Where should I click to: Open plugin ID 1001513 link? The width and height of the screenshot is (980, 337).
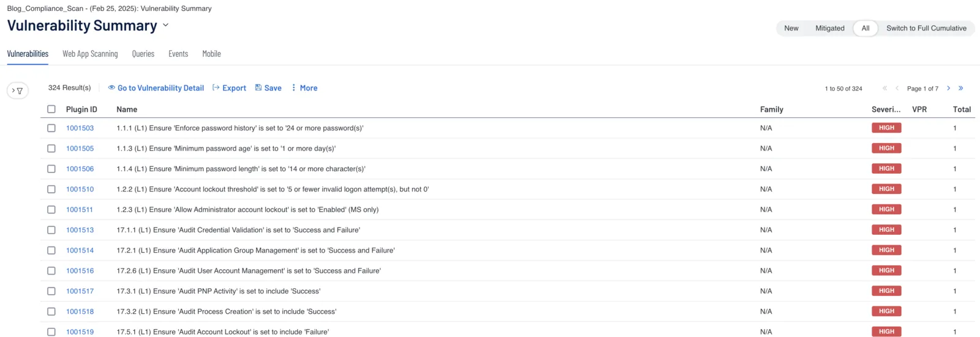point(80,230)
